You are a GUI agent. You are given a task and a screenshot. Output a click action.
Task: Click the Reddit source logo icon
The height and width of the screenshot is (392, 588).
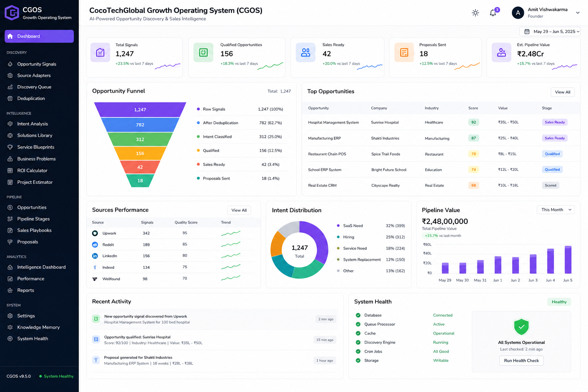tap(95, 245)
